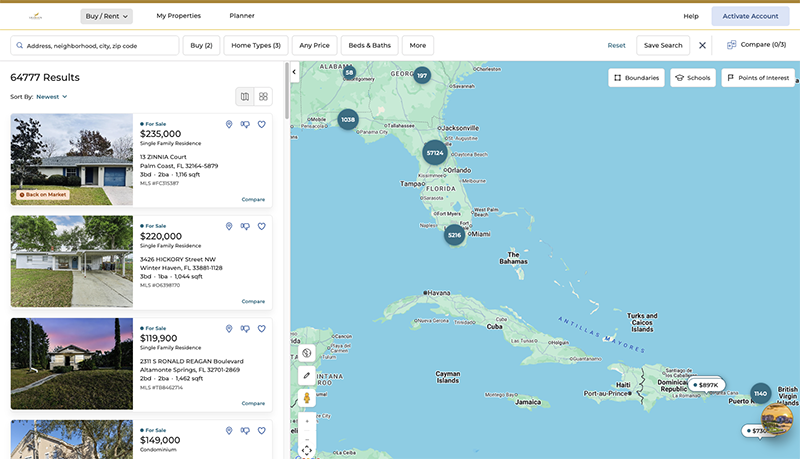
Task: Activate the map draw pencil tool
Action: tap(307, 375)
